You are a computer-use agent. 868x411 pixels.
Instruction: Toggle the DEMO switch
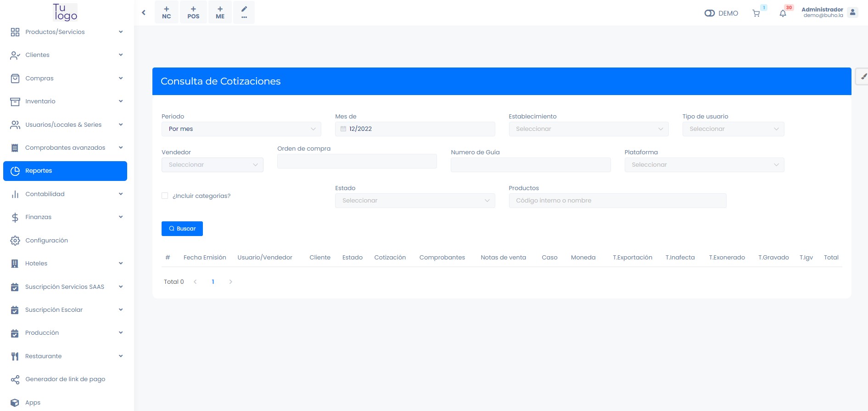[x=710, y=13]
